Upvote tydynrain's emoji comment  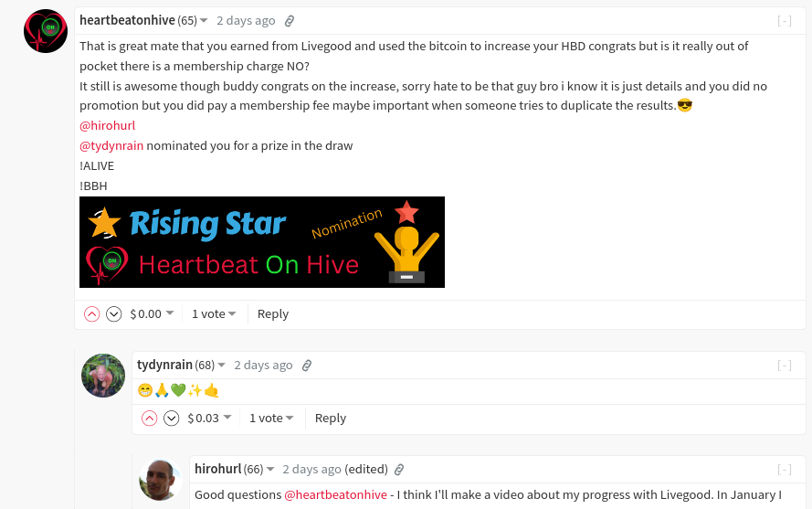tap(149, 419)
